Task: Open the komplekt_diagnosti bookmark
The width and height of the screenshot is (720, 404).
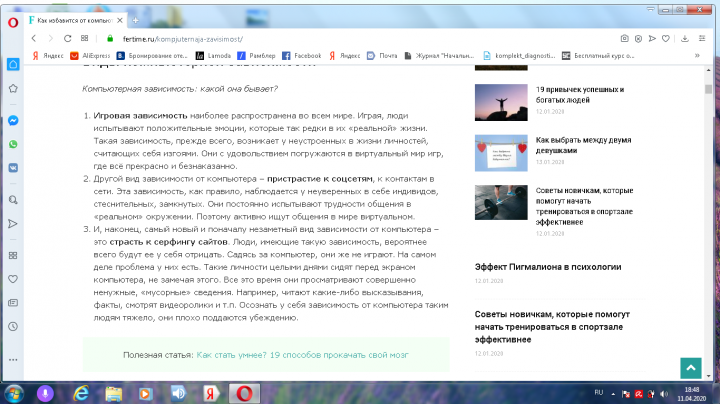Action: [x=519, y=56]
